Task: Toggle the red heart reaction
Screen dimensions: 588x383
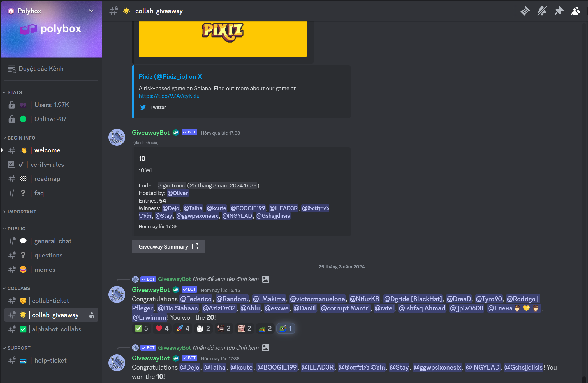Action: (162, 328)
